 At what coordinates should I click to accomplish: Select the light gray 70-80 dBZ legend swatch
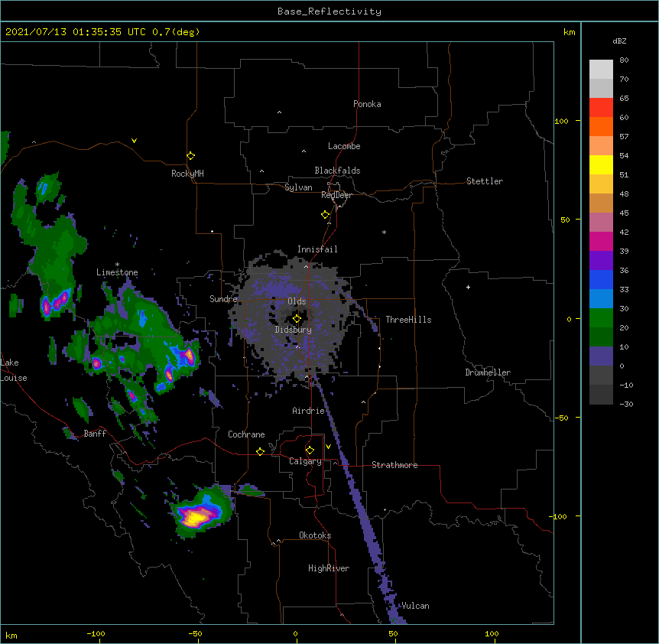click(x=601, y=70)
